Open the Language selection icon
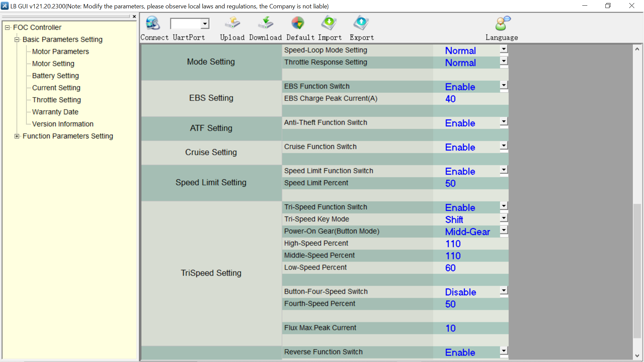This screenshot has width=644, height=362. point(502,23)
